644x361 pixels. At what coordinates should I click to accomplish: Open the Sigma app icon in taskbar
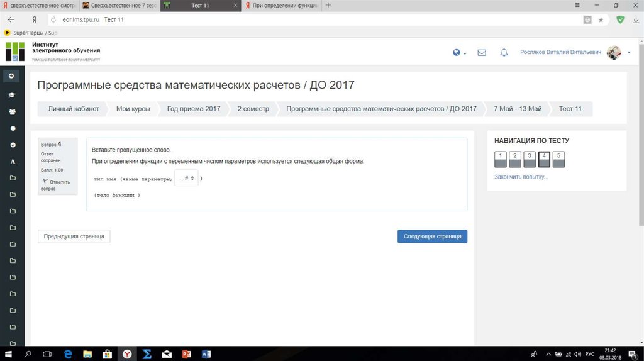point(147,354)
